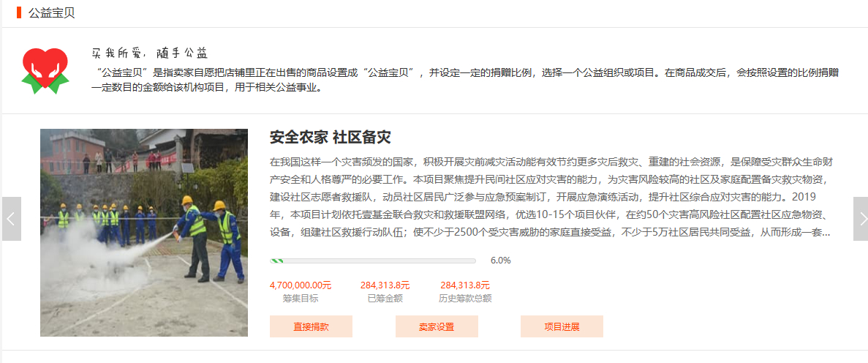Click the left carousel arrow
The width and height of the screenshot is (868, 363).
[12, 219]
